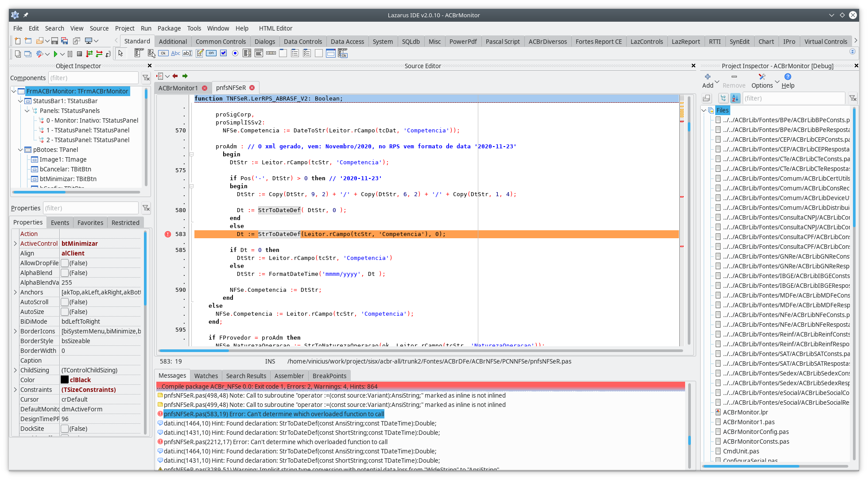Select the TLabel (Abc) component
868x480 pixels.
point(175,53)
